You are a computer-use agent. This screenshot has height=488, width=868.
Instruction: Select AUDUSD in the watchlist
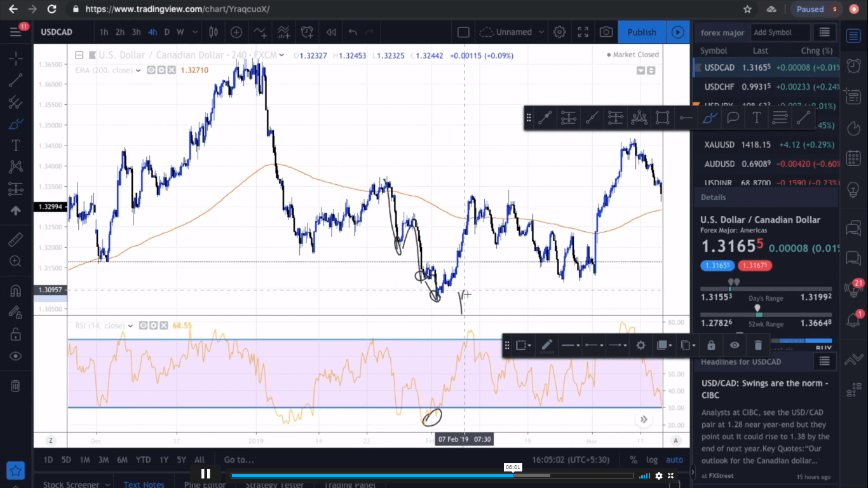pyautogui.click(x=766, y=164)
